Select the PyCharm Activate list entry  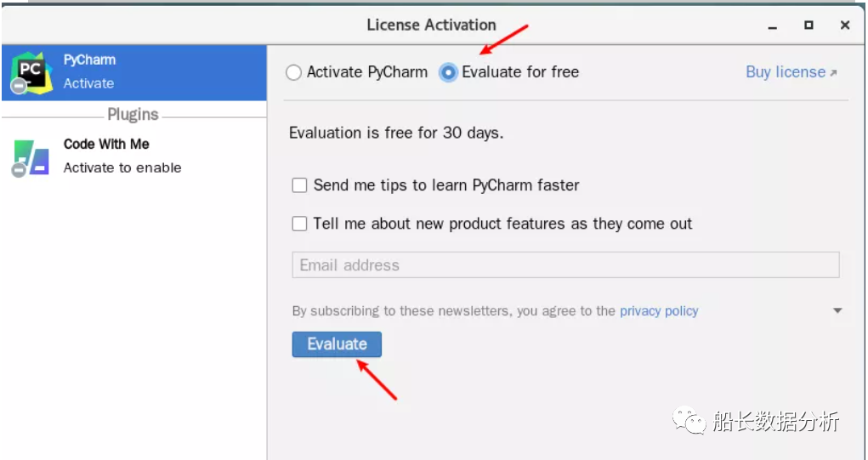(x=134, y=72)
